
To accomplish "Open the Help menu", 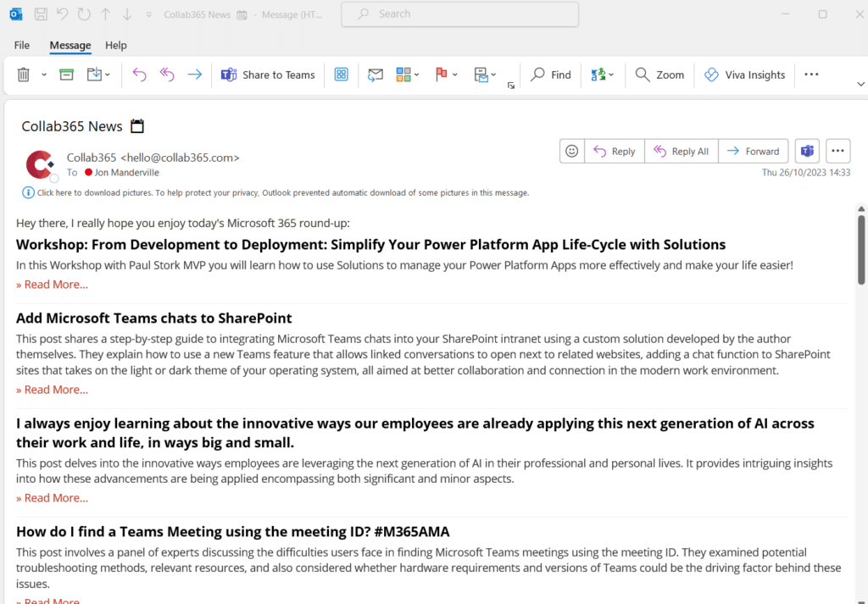I will [x=115, y=45].
